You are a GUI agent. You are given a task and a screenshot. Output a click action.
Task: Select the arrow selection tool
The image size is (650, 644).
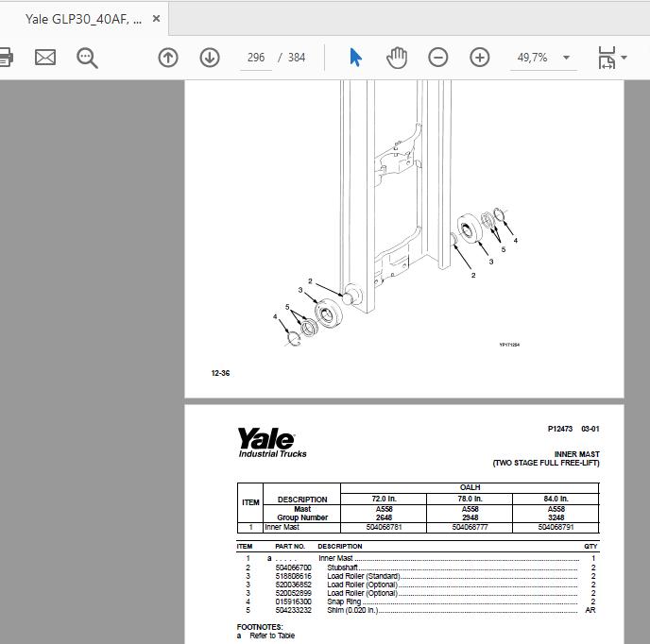point(355,58)
